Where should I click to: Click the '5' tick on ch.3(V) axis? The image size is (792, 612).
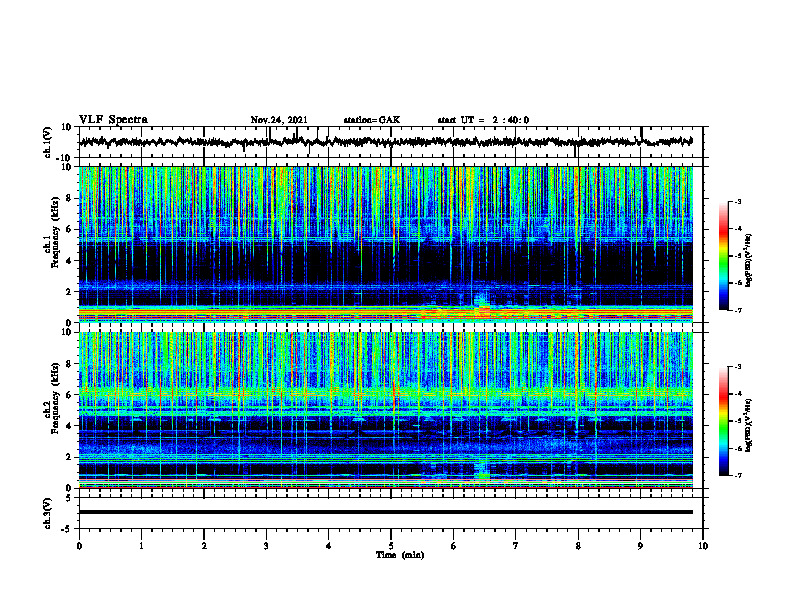point(69,498)
